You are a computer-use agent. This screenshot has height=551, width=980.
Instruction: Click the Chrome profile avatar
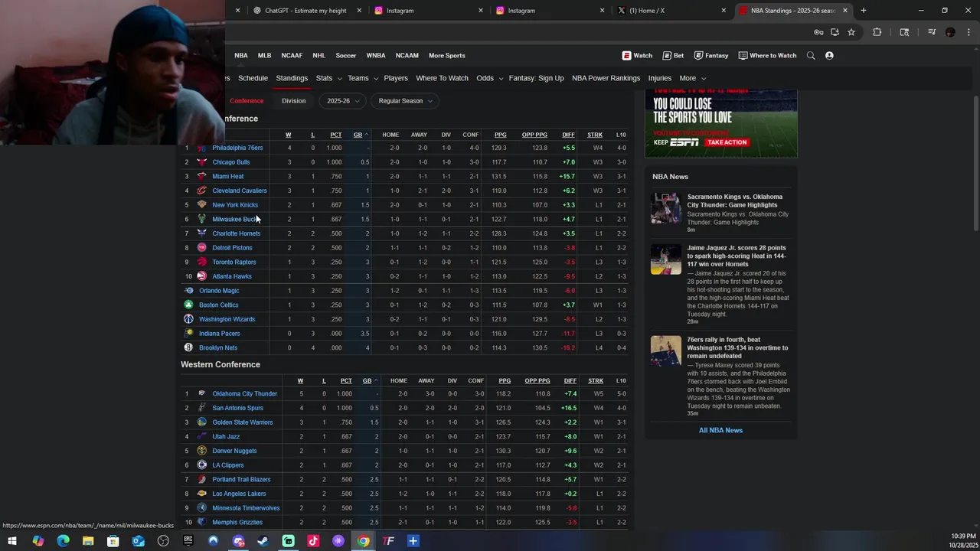pos(950,32)
